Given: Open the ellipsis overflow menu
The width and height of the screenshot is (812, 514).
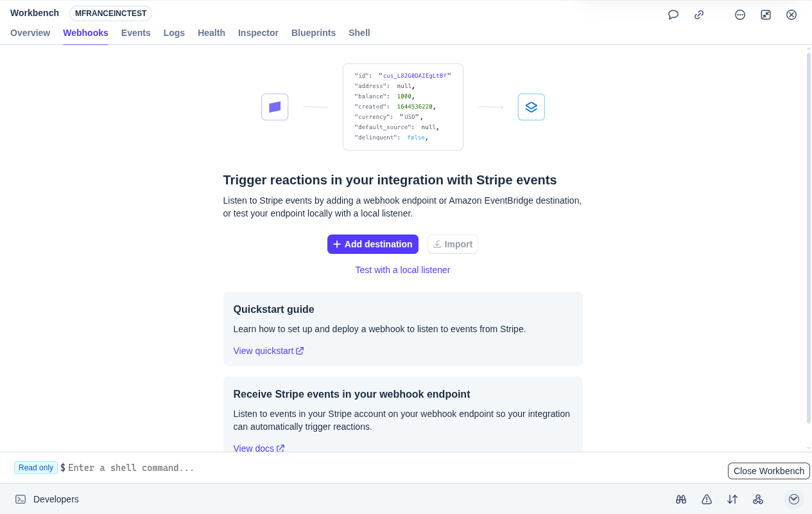Looking at the screenshot, I should coord(739,14).
